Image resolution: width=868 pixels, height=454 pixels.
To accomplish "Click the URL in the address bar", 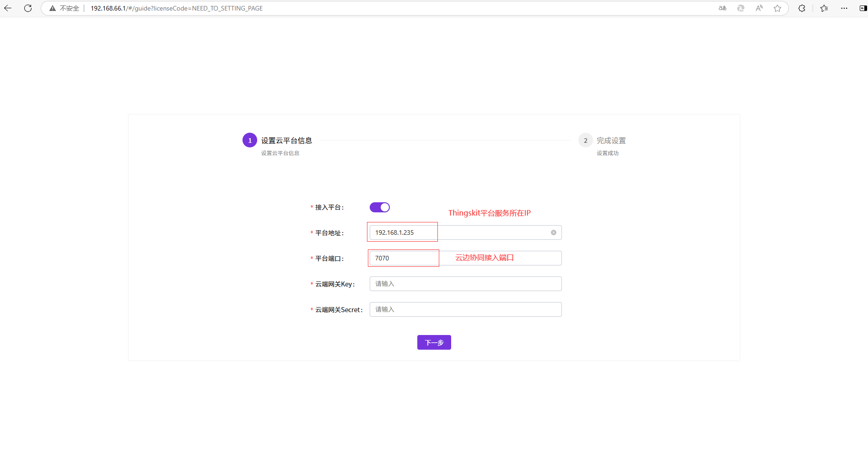I will coord(177,8).
